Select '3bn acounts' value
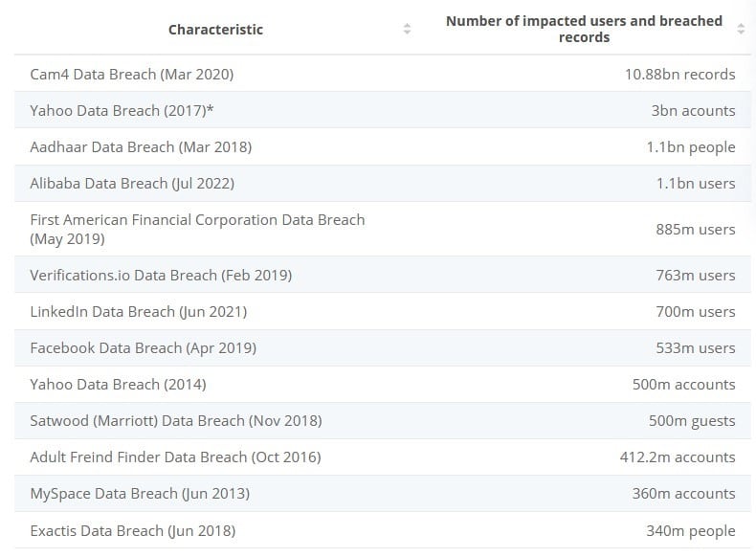 point(694,110)
